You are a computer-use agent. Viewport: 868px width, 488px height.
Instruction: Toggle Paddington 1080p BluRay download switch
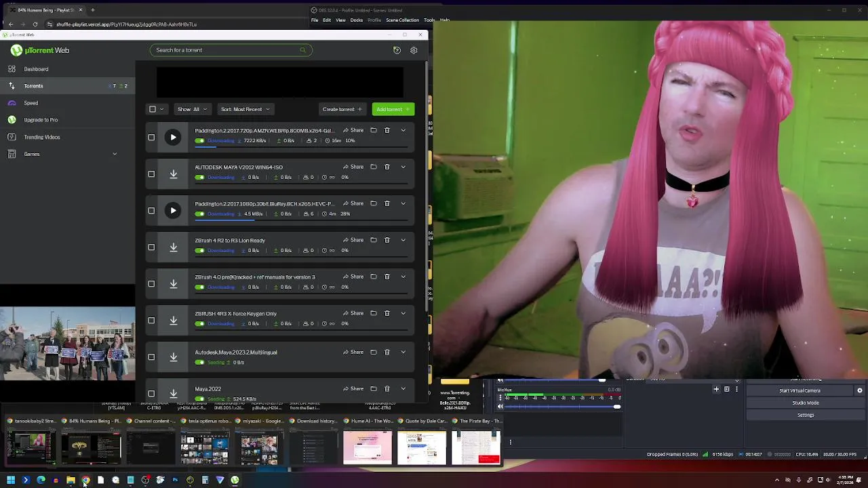199,214
